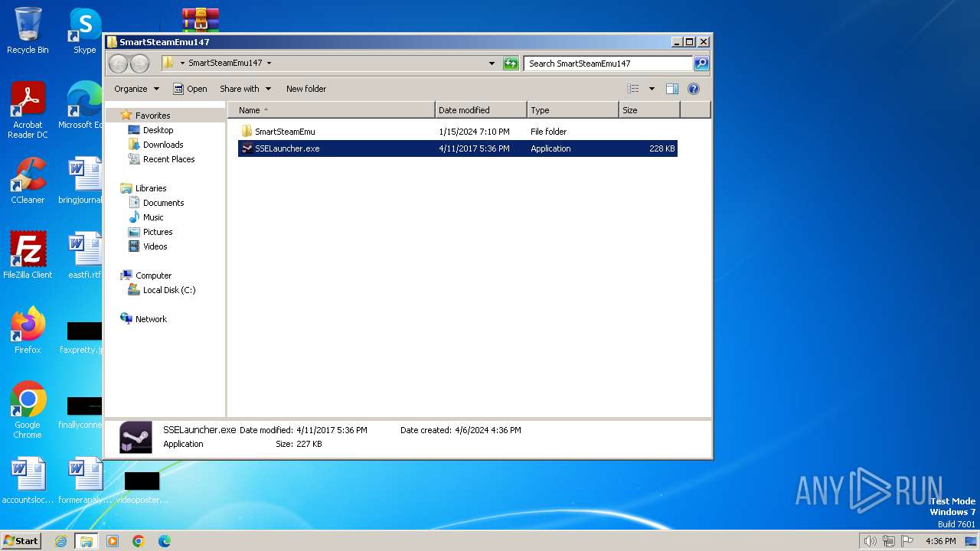Open Acrobat Reader DC desktop shortcut
The width and height of the screenshot is (980, 551).
[x=28, y=110]
